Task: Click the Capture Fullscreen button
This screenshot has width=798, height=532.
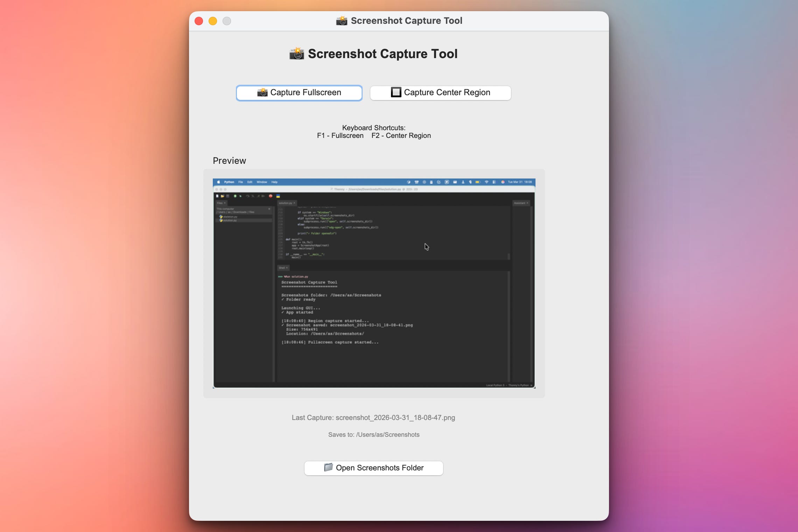Action: 299,93
